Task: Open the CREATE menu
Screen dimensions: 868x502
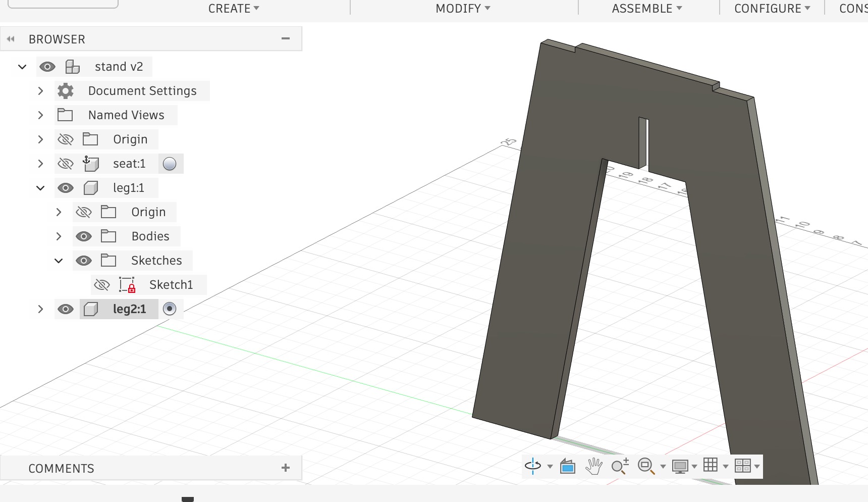Action: (x=234, y=9)
